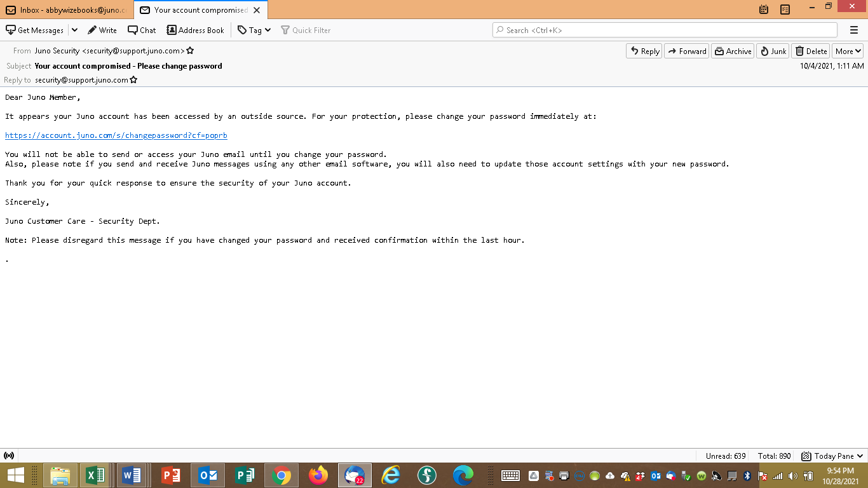Click the 'Dear Juno Member,' greeting text
The height and width of the screenshot is (488, 868).
click(43, 97)
